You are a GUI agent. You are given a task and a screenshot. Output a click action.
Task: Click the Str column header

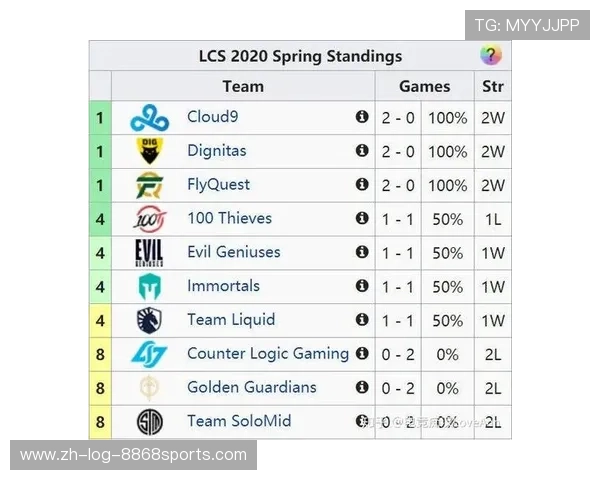[x=492, y=87]
